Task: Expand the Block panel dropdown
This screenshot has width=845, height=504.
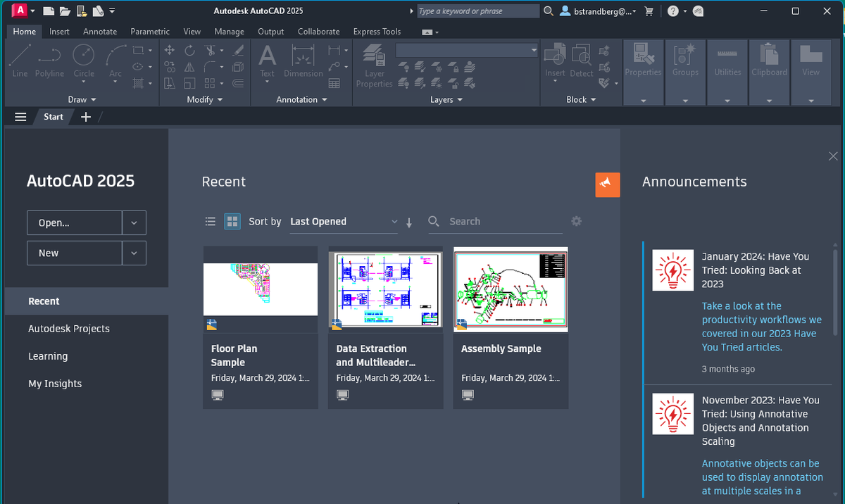Action: [581, 100]
